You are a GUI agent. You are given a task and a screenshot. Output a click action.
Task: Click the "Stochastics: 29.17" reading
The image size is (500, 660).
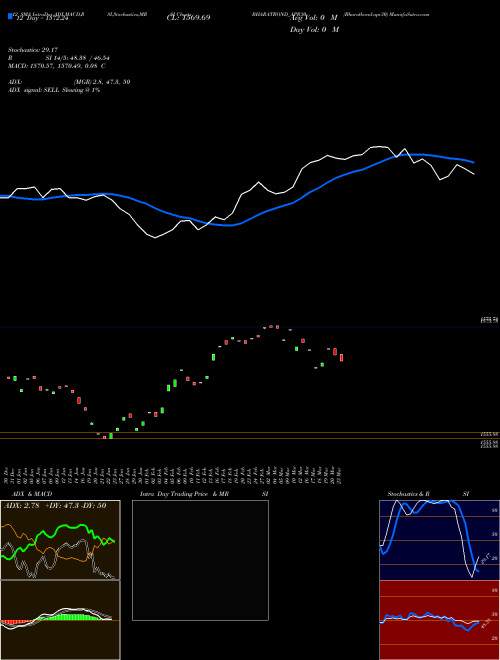coord(33,50)
